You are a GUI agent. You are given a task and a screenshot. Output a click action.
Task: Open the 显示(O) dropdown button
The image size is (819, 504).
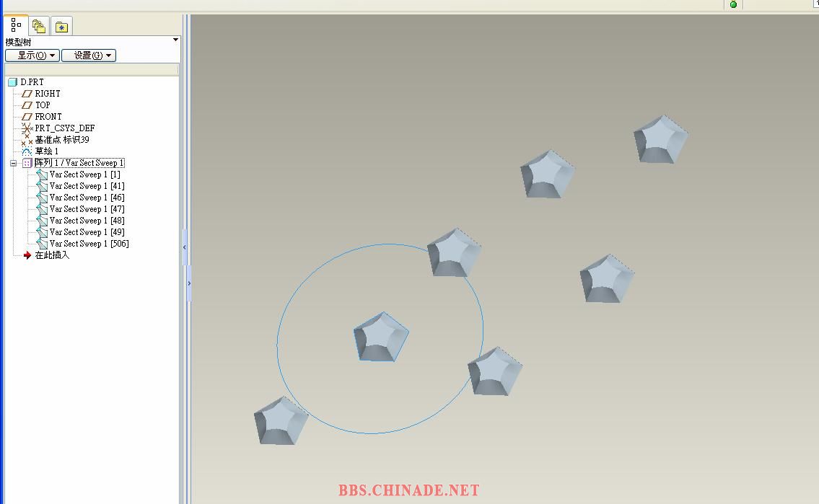32,56
